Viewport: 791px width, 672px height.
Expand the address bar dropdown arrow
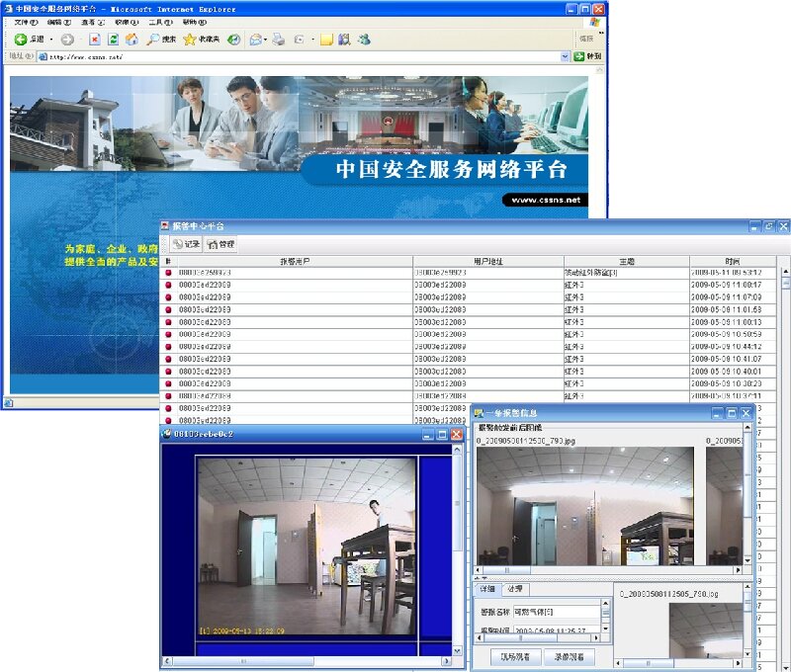[566, 56]
